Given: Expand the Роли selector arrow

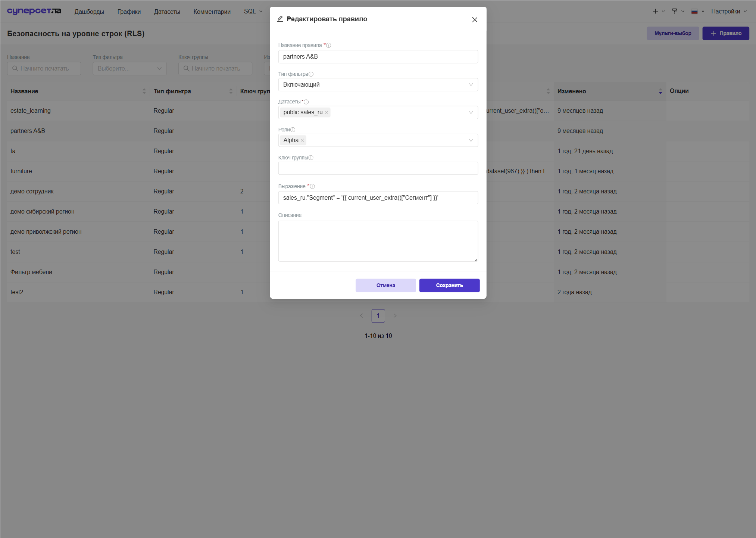Looking at the screenshot, I should tap(471, 140).
